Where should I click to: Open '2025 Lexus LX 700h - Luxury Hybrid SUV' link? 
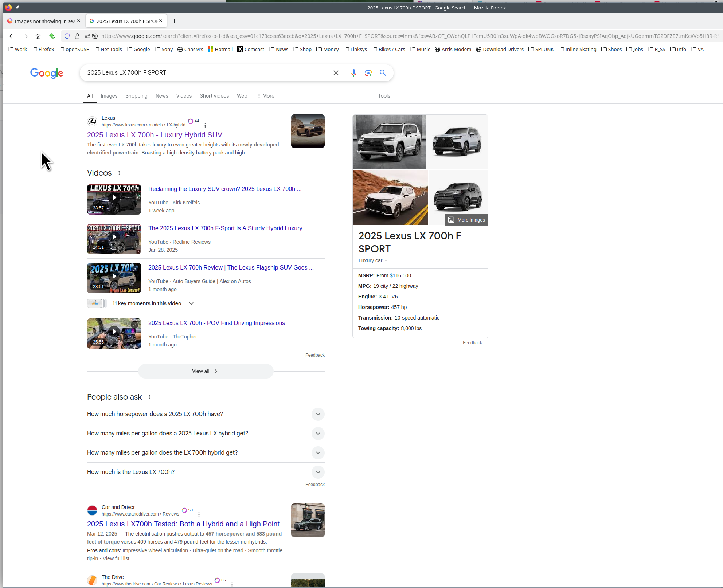pyautogui.click(x=155, y=135)
